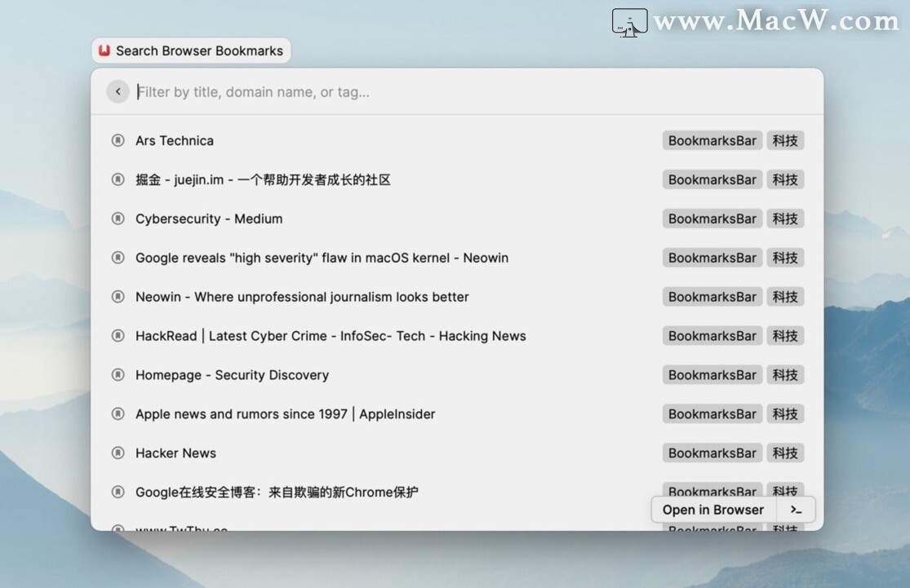
Task: Select Apple news and rumors AppleInsider bookmark
Action: (x=457, y=413)
